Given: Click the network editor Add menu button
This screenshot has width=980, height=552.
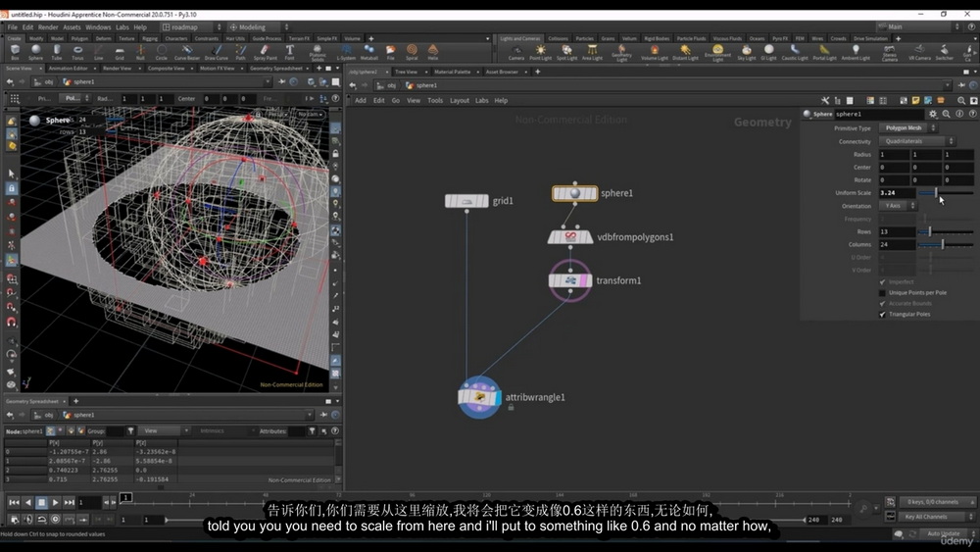Looking at the screenshot, I should click(361, 100).
